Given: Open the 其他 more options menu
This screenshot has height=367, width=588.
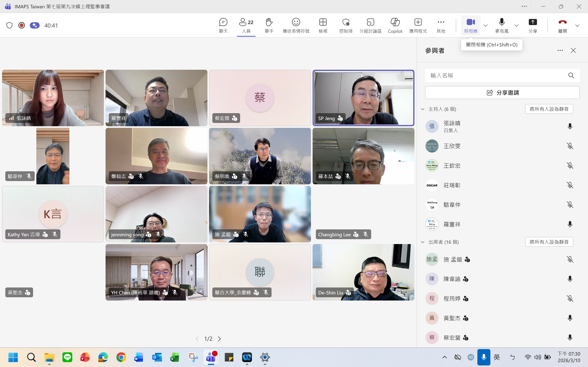Looking at the screenshot, I should (441, 25).
